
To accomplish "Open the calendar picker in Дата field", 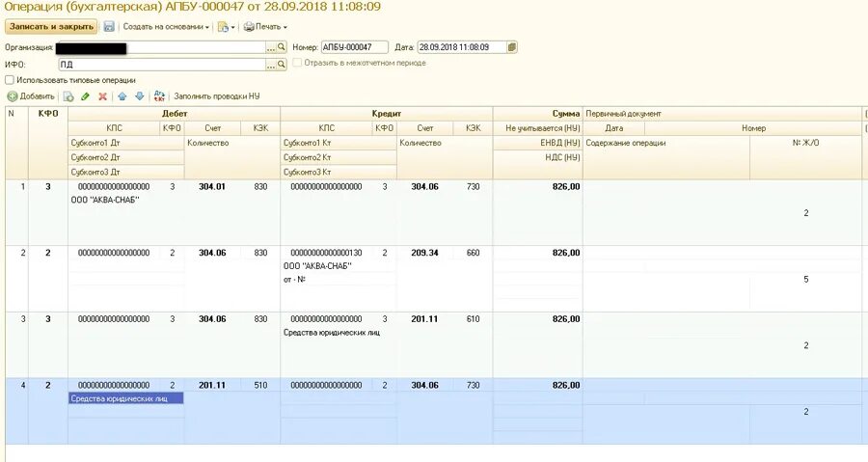I will tap(512, 47).
